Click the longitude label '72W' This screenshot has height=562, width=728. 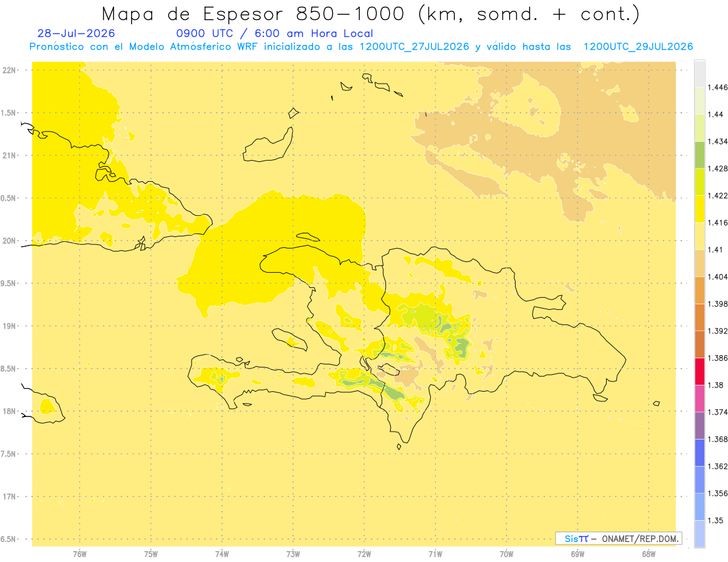coord(364,554)
